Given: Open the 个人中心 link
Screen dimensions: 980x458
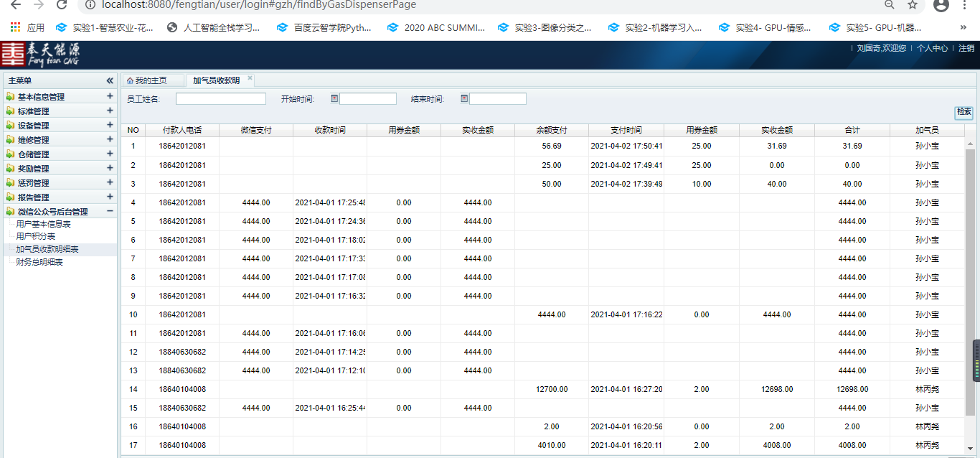Looking at the screenshot, I should click(x=932, y=49).
